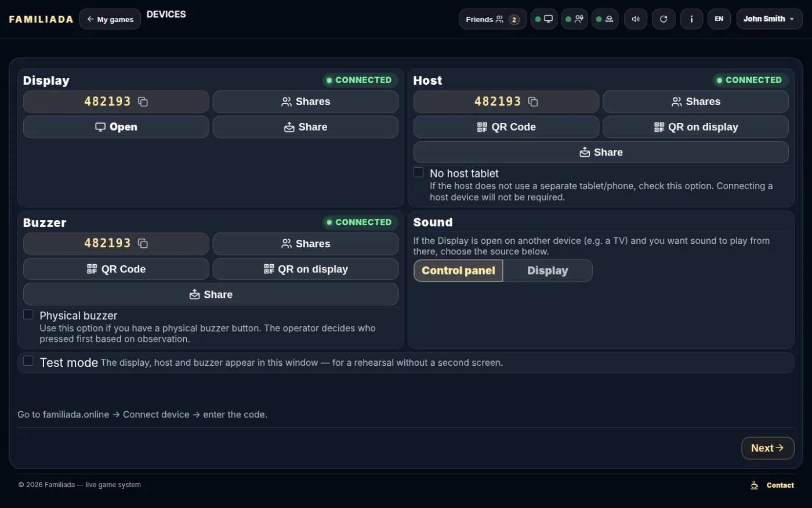Click the sound speaker icon in header
This screenshot has width=812, height=508.
[x=636, y=19]
